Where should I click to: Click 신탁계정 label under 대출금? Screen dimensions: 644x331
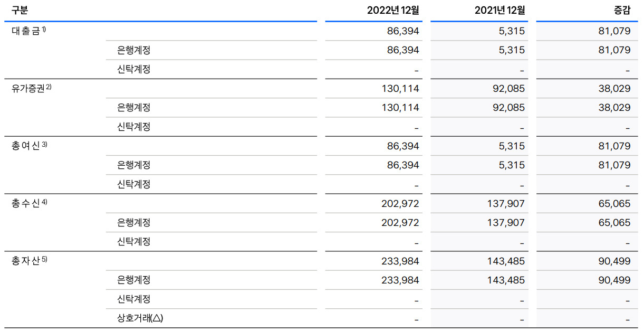click(x=134, y=69)
